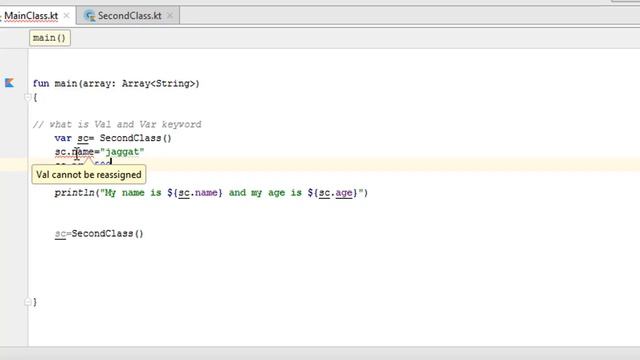Click the main() breadcrumb label
This screenshot has height=360, width=640.
click(49, 38)
